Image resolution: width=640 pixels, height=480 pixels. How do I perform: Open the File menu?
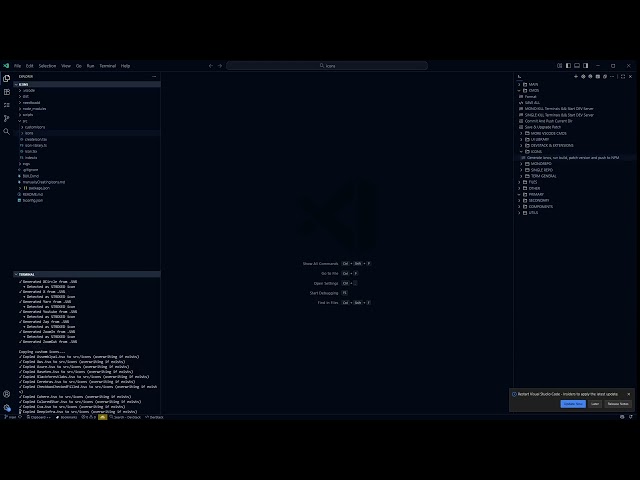point(18,66)
